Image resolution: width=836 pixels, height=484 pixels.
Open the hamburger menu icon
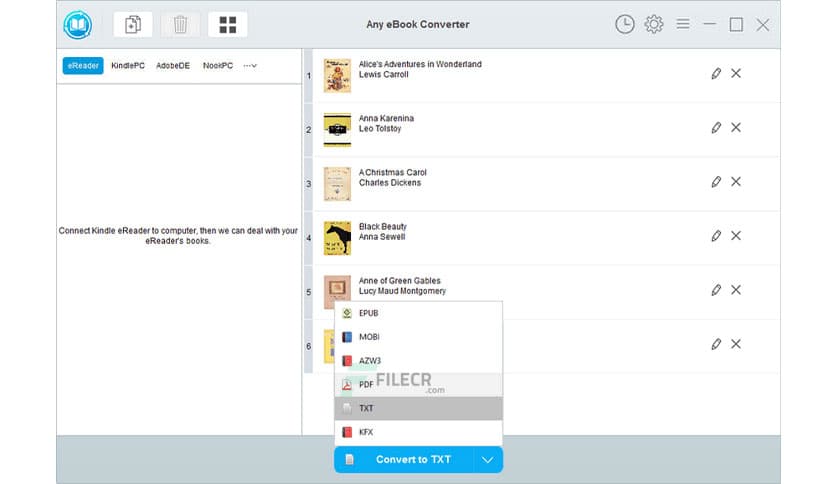(x=683, y=24)
